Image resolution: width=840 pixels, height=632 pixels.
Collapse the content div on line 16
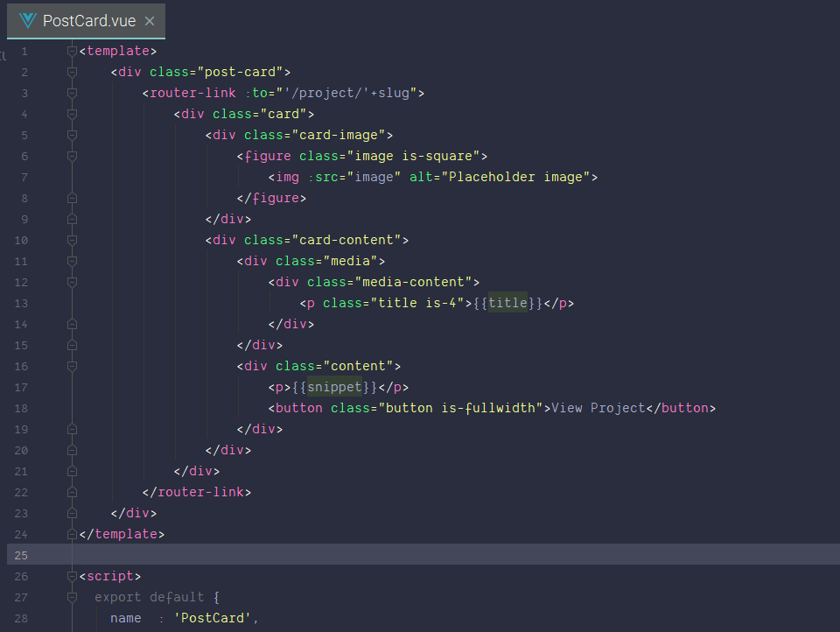pos(73,366)
